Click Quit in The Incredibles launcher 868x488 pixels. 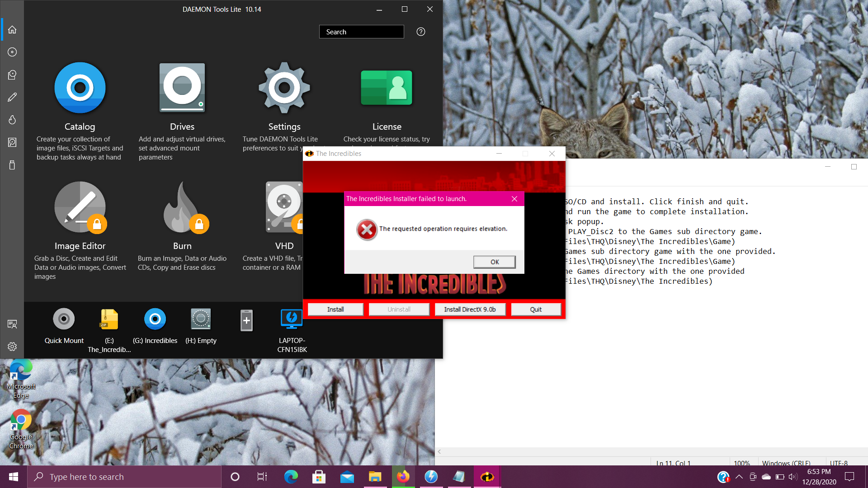536,310
